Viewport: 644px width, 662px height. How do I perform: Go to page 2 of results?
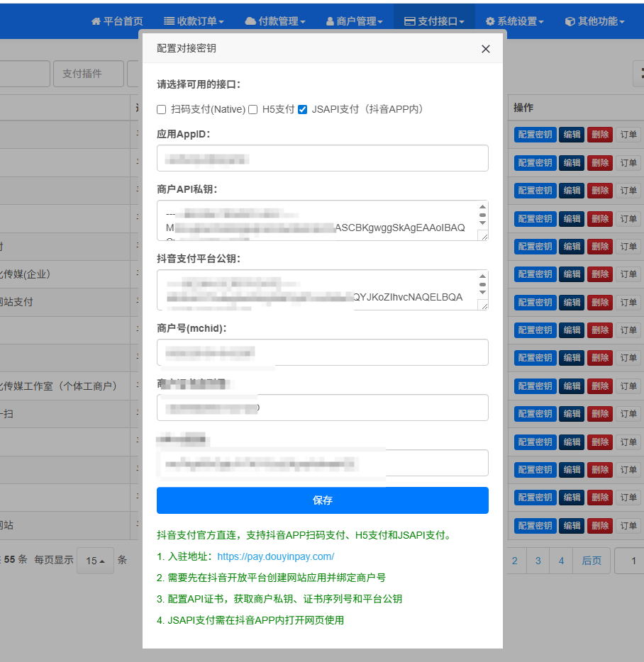point(515,561)
